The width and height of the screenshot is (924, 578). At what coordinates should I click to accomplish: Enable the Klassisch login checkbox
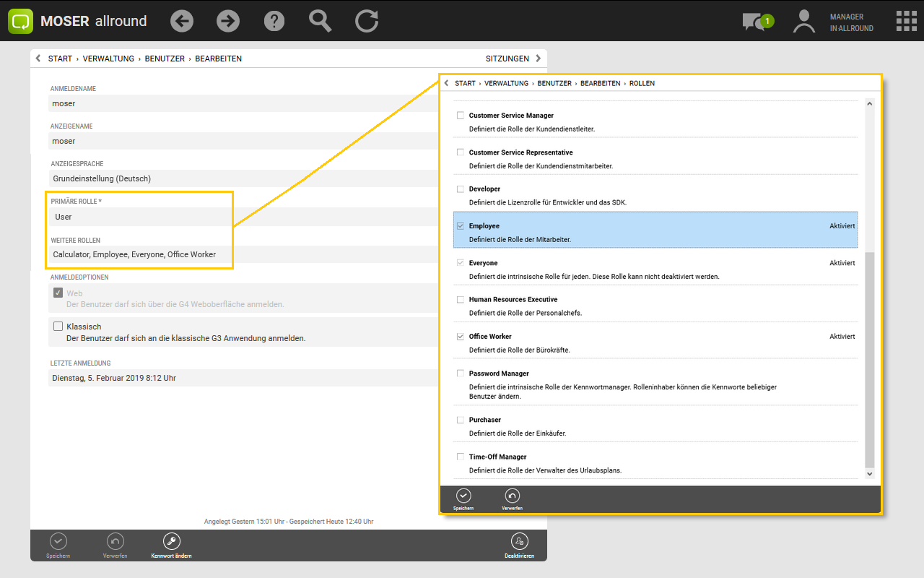tap(58, 327)
